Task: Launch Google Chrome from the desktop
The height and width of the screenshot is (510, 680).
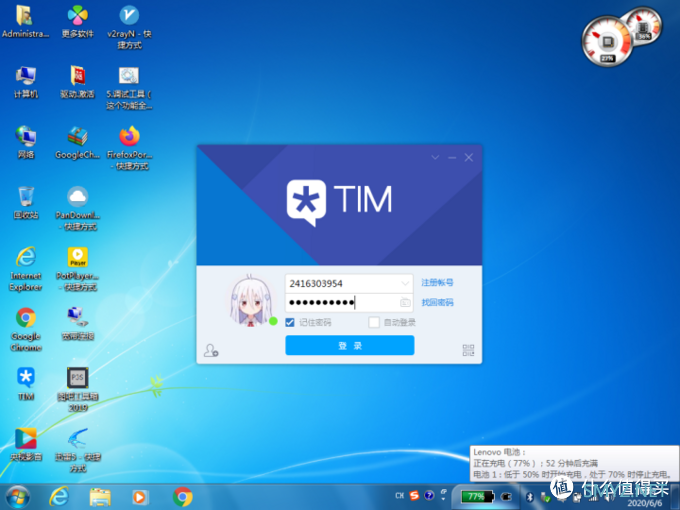Action: (x=26, y=330)
